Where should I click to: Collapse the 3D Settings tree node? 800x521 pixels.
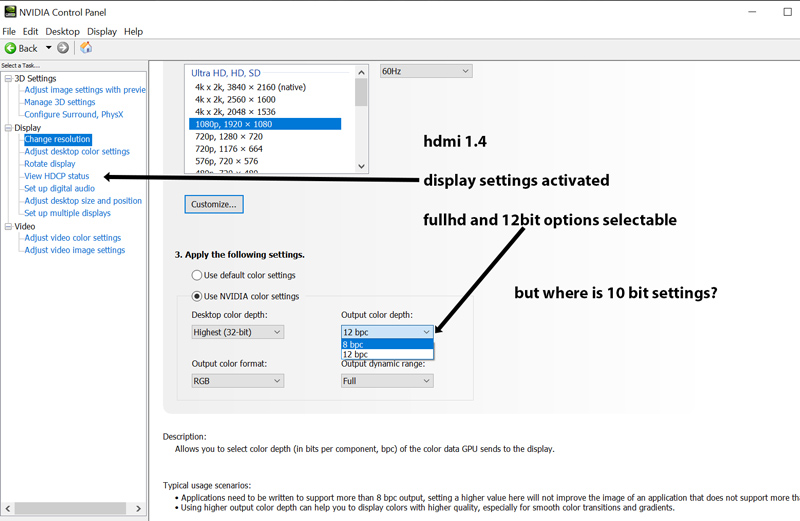coord(8,78)
